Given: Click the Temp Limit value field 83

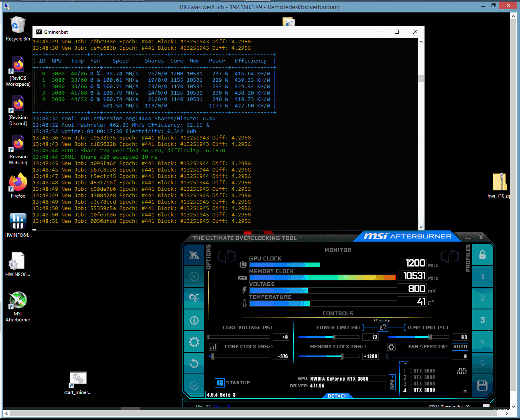Looking at the screenshot, I should point(460,337).
